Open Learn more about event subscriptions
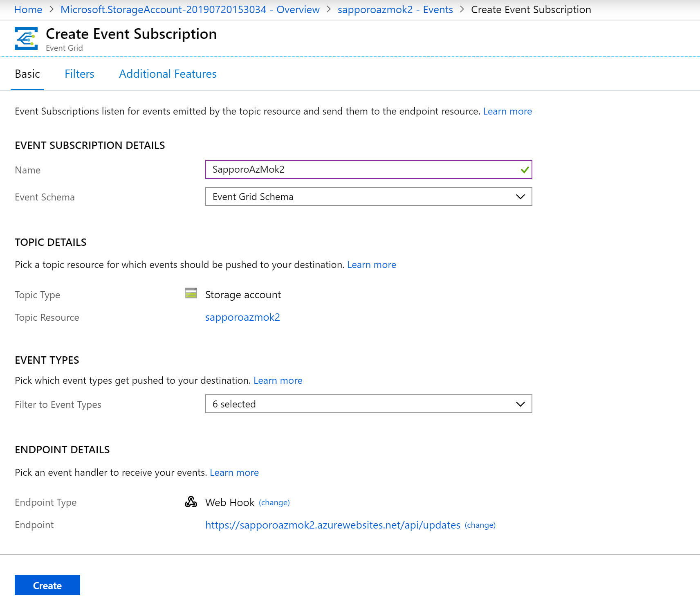 507,111
